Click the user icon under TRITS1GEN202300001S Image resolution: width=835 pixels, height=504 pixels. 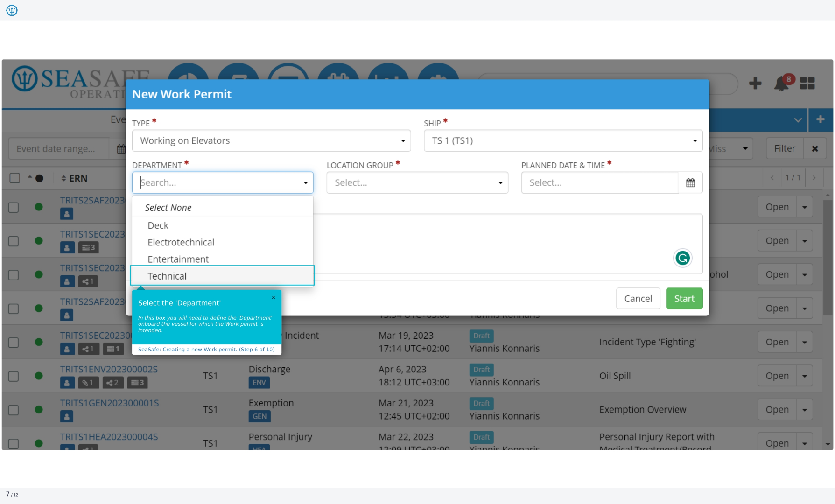point(67,417)
